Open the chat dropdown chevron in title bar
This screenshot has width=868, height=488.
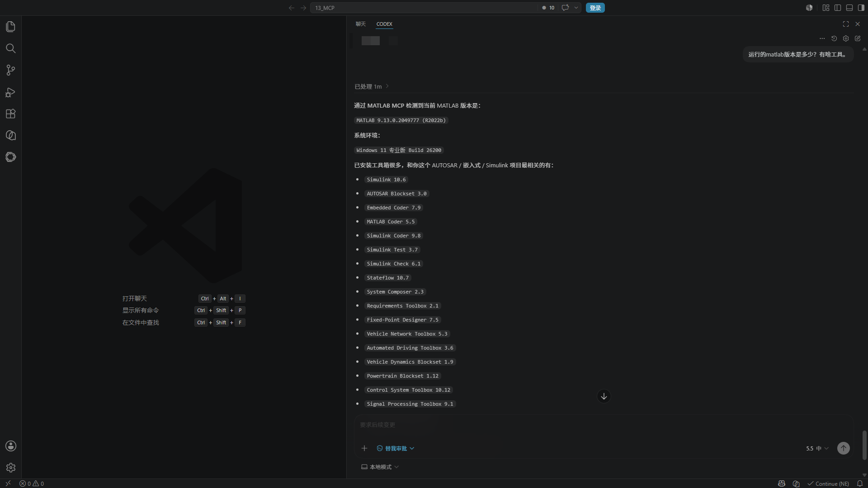pyautogui.click(x=576, y=8)
